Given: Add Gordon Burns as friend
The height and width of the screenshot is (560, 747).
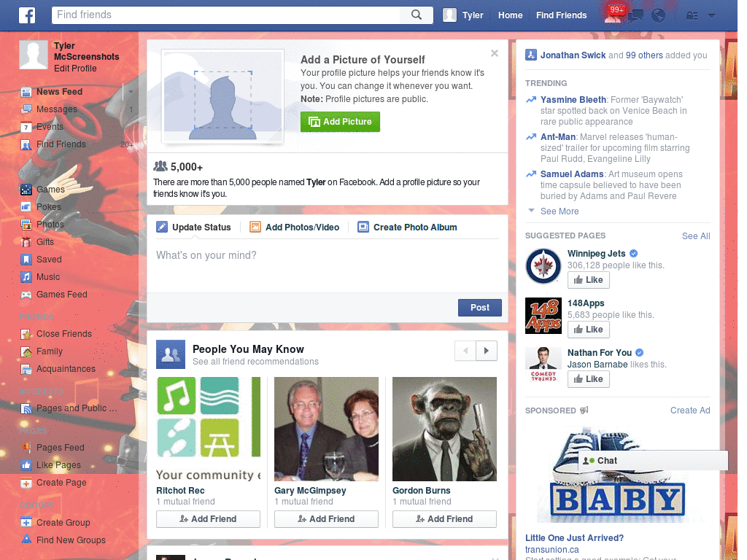Looking at the screenshot, I should (444, 519).
